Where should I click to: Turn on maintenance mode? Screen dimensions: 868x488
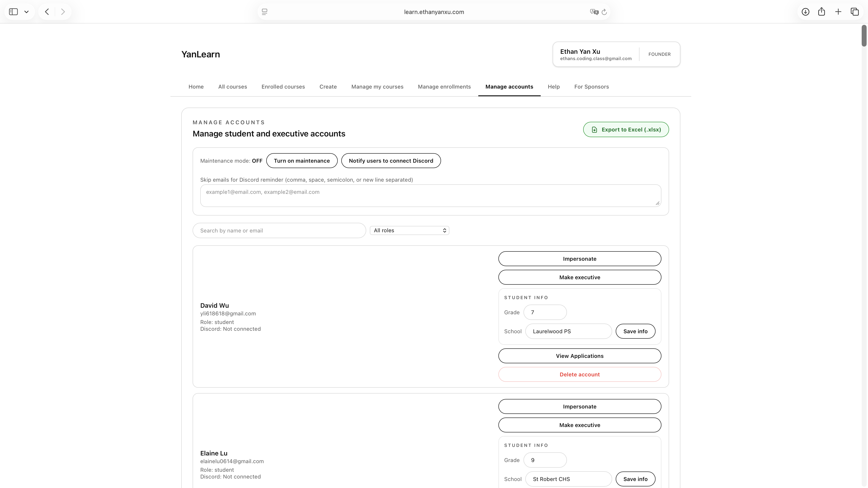pos(302,161)
